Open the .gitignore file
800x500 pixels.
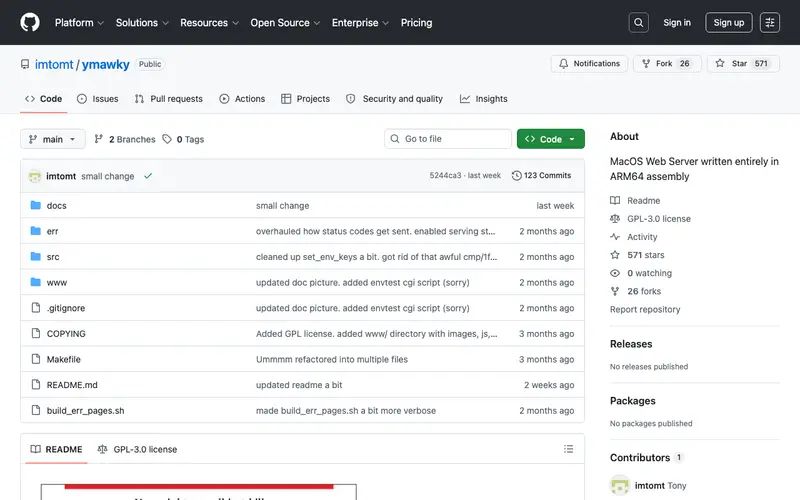point(66,308)
